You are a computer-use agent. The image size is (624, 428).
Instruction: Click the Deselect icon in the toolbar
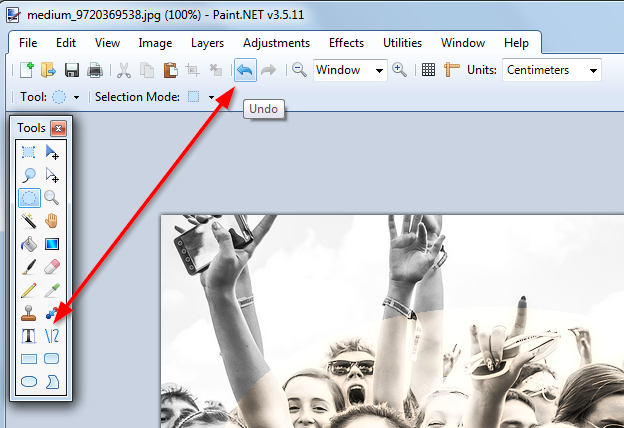pyautogui.click(x=216, y=70)
